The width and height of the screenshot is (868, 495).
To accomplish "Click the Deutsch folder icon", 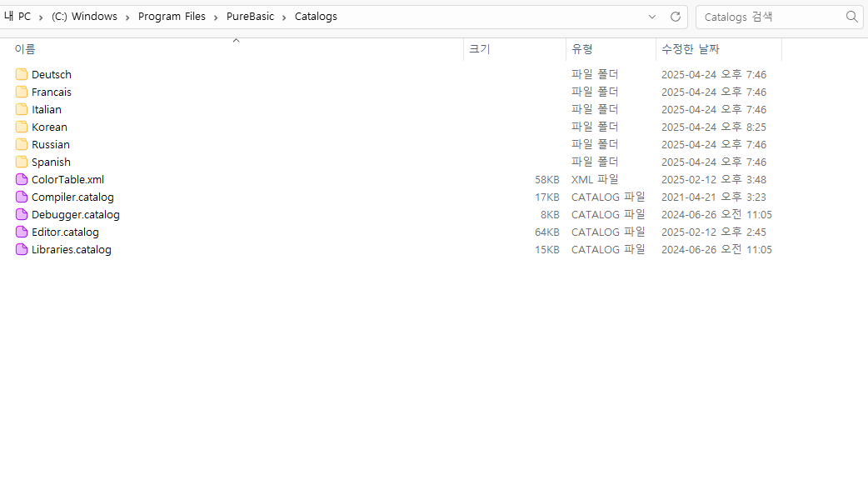I will pos(22,74).
